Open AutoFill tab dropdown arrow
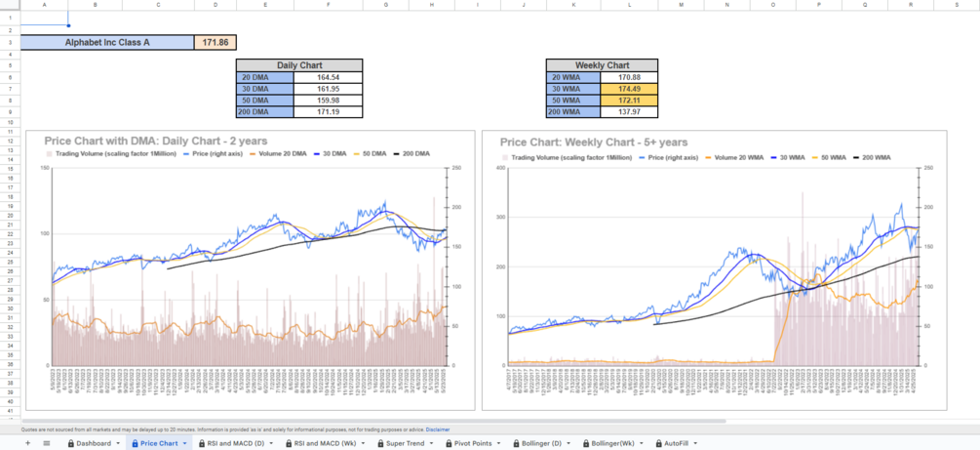Viewport: 980px width, 450px height. click(695, 443)
